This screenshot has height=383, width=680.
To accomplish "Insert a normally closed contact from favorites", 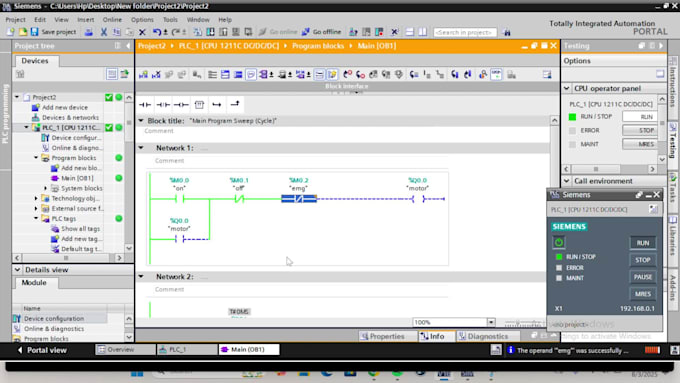I will pos(163,105).
